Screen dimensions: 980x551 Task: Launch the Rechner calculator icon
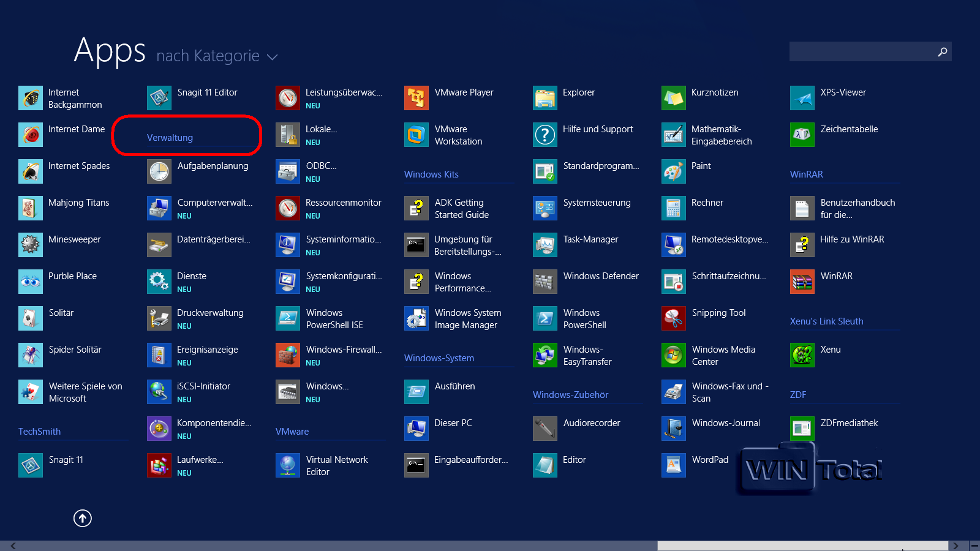click(673, 208)
